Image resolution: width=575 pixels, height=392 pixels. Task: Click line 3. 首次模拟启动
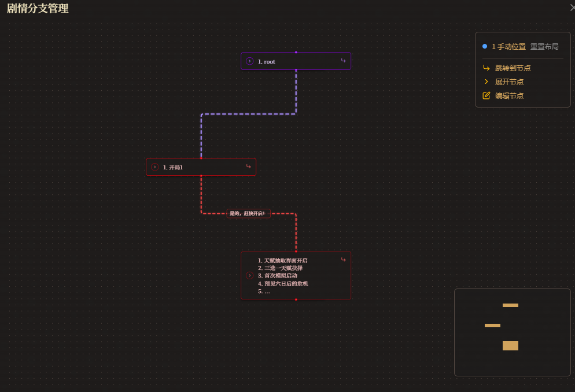tap(277, 276)
